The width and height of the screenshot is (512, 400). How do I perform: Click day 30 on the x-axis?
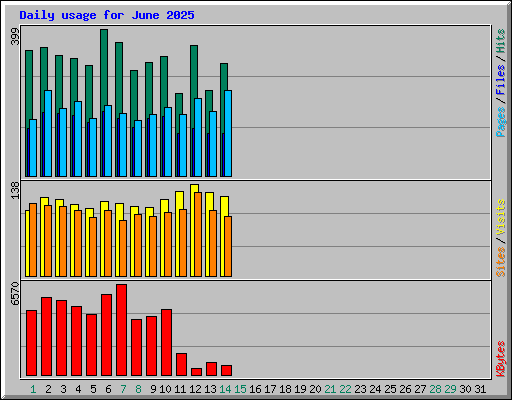465,389
